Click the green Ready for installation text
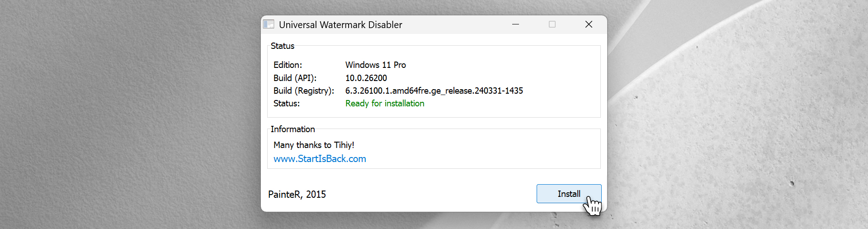The width and height of the screenshot is (868, 229). pos(384,104)
